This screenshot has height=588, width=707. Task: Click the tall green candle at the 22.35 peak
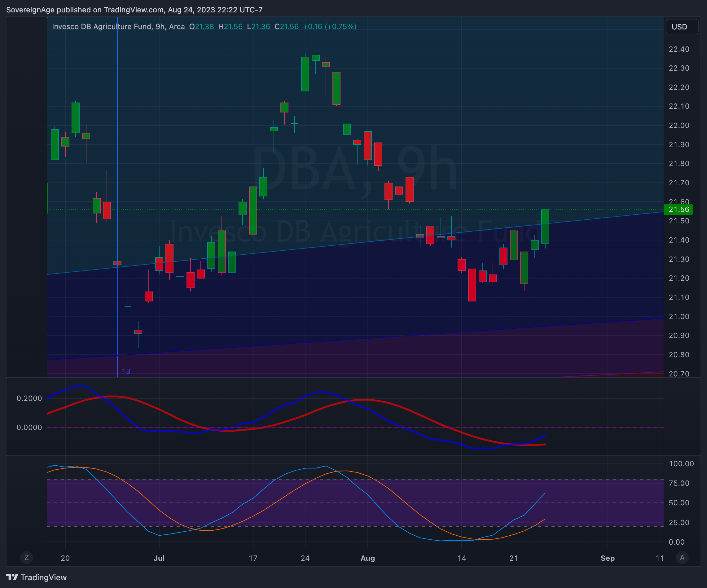pyautogui.click(x=305, y=74)
